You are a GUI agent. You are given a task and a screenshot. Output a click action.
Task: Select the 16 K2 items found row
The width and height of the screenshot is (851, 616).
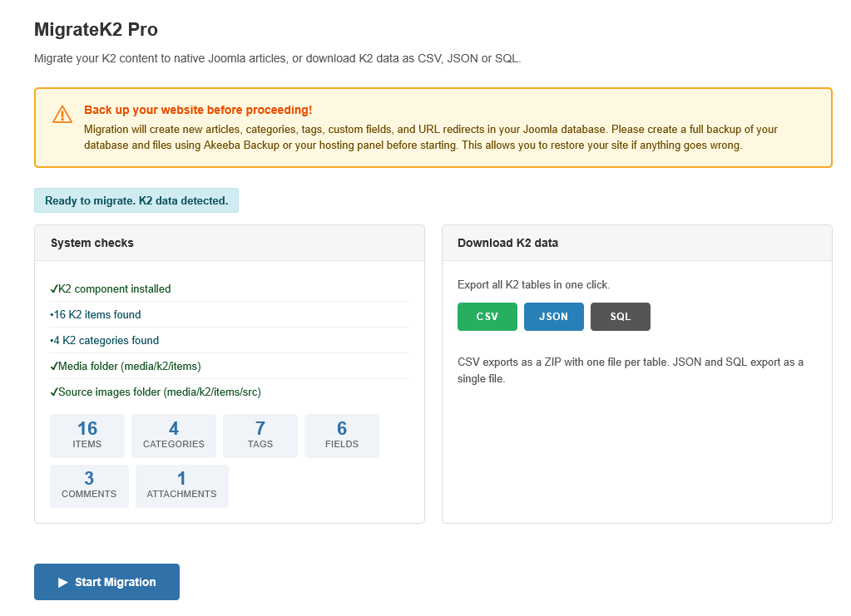tap(96, 315)
